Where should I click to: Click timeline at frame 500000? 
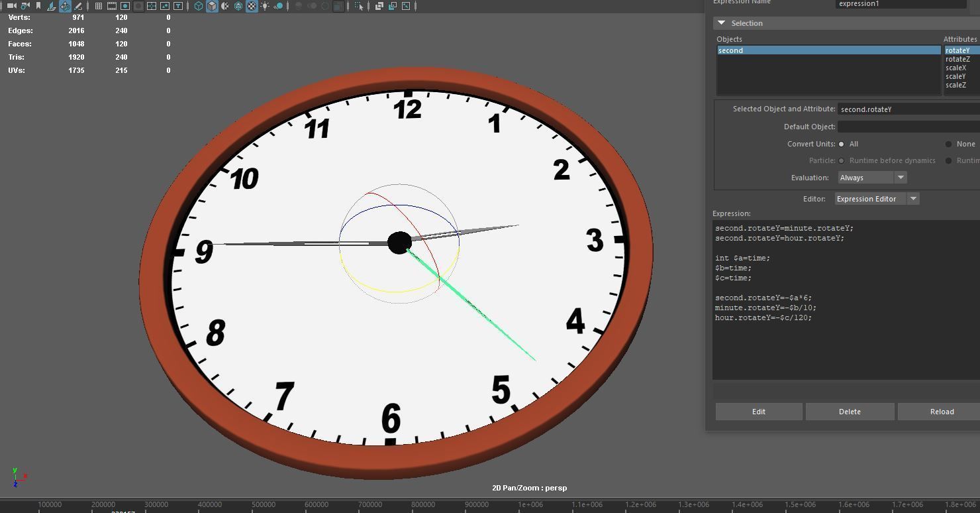[263, 504]
